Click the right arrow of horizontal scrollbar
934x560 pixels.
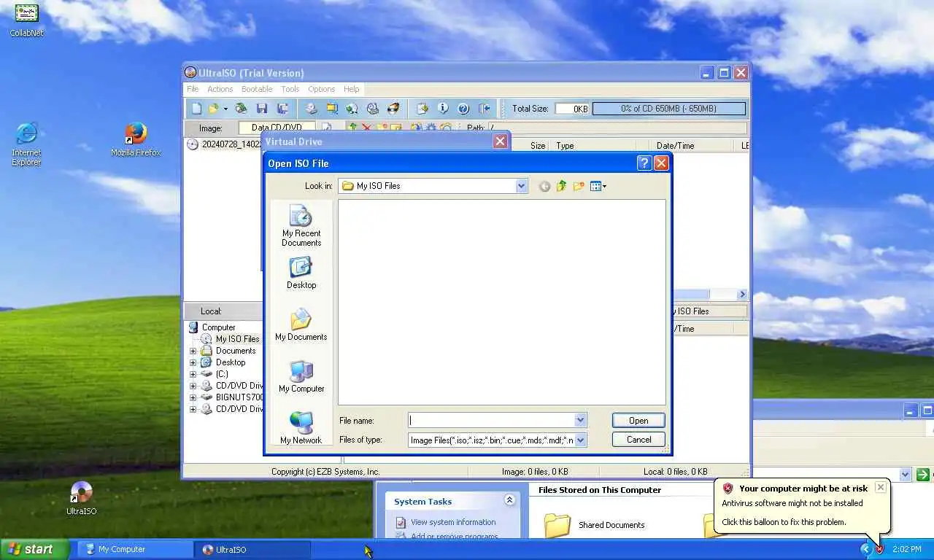coord(742,295)
